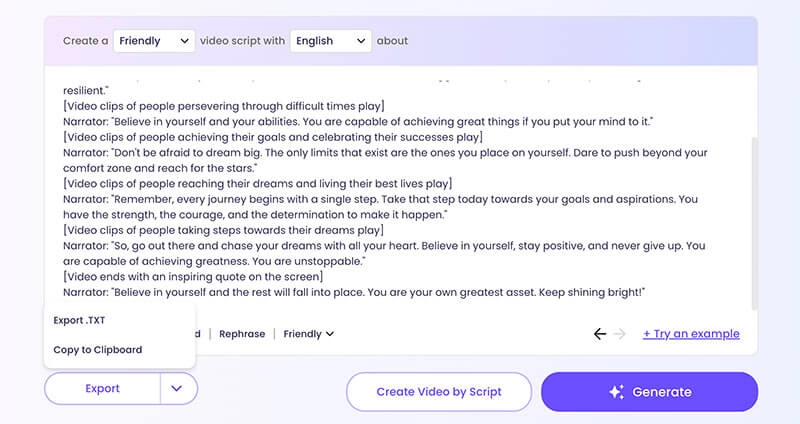Click the Rephrase option

243,334
